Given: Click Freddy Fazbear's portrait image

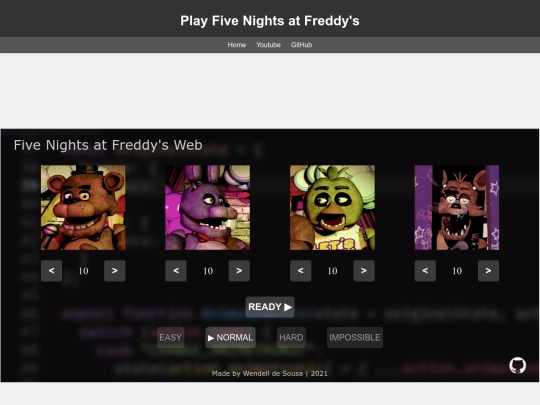Looking at the screenshot, I should point(83,208).
